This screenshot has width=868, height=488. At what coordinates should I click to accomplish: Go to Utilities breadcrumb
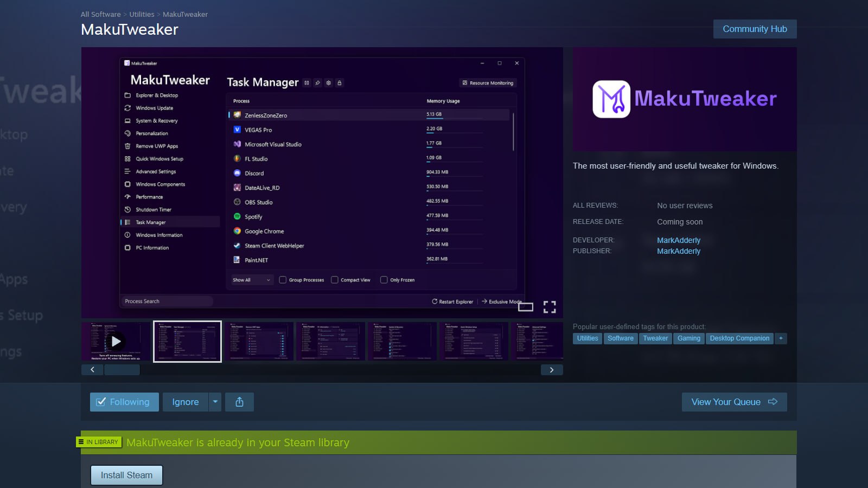tap(142, 15)
